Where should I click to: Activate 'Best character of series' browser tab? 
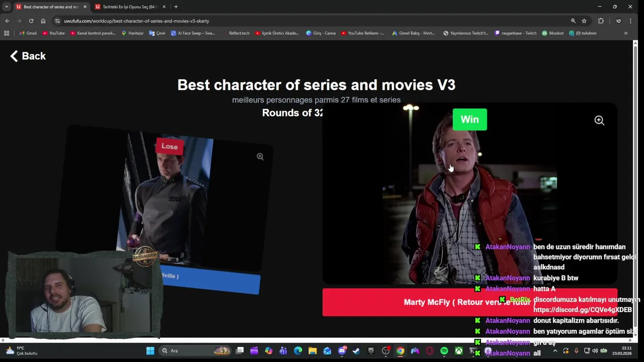click(x=50, y=7)
